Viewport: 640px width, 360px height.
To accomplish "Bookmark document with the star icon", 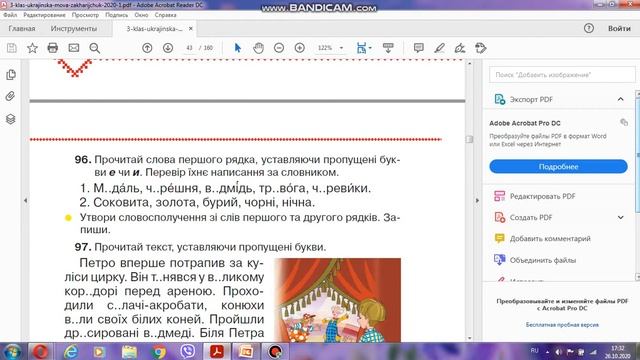I will pos(32,48).
